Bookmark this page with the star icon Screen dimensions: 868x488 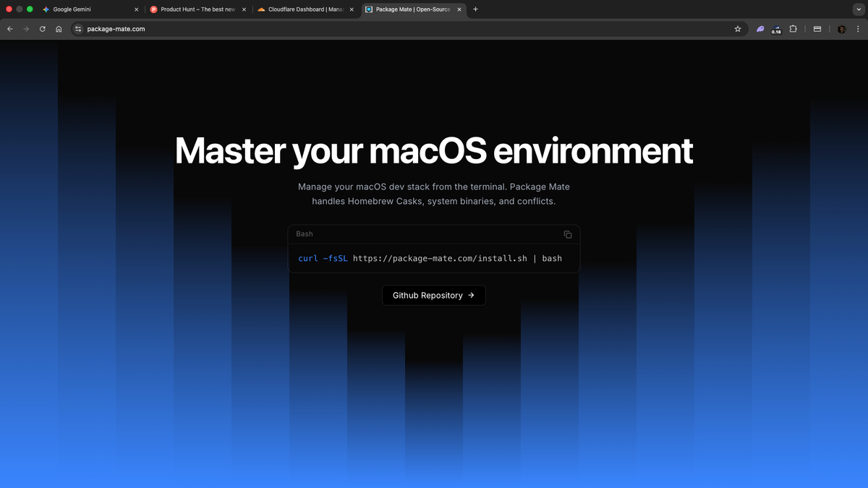coord(738,29)
